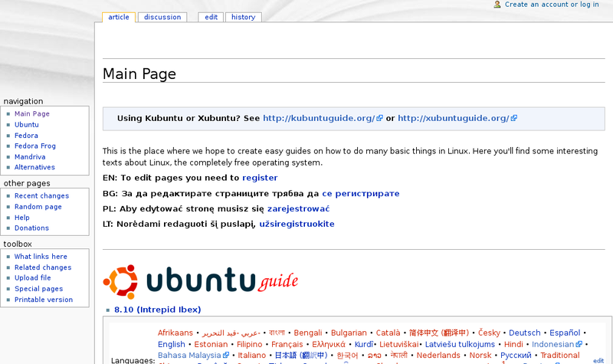Viewport: 613px width, 364px height.
Task: Open a Random page
Action: (38, 207)
